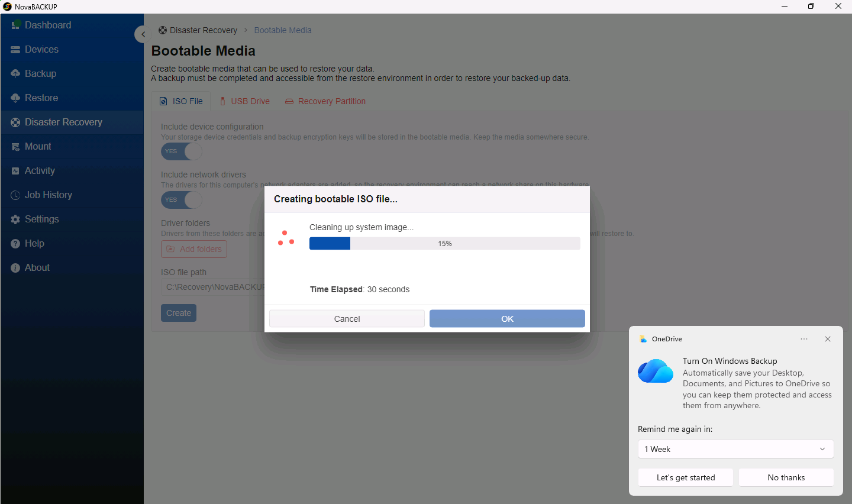This screenshot has width=852, height=504.
Task: Open the About info icon
Action: point(15,268)
